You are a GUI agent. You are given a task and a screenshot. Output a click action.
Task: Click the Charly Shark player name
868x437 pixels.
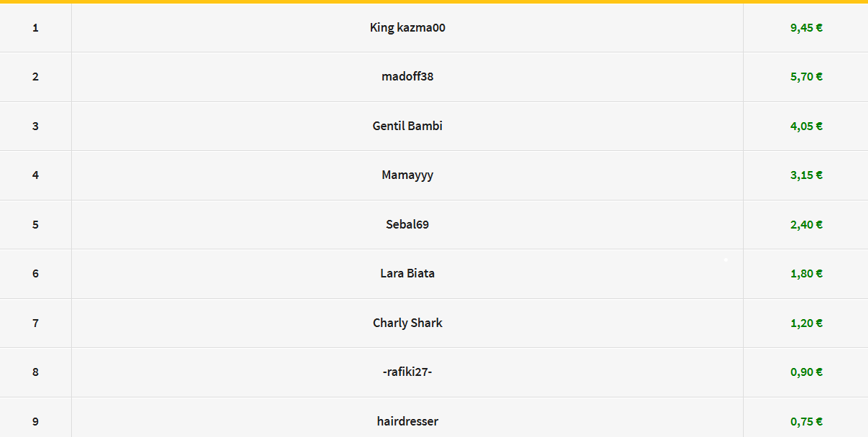pos(407,323)
